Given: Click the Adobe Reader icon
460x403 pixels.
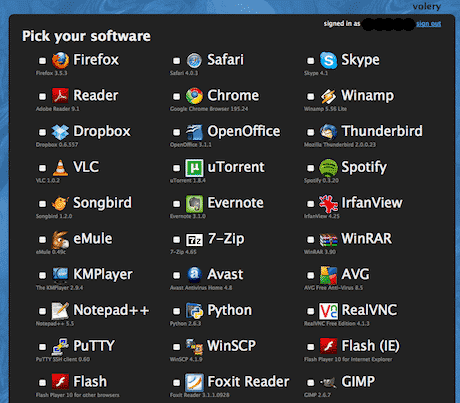Looking at the screenshot, I should pos(60,96).
